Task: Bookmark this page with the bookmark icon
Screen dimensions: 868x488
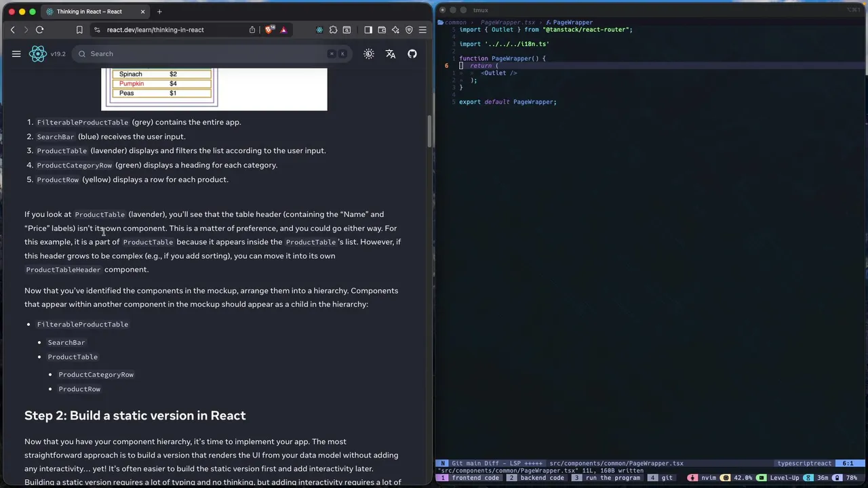Action: click(x=79, y=30)
